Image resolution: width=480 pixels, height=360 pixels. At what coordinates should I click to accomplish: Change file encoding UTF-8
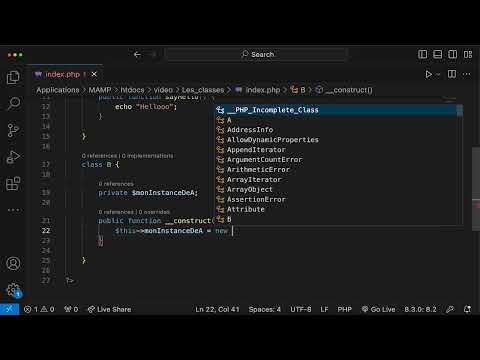(301, 309)
